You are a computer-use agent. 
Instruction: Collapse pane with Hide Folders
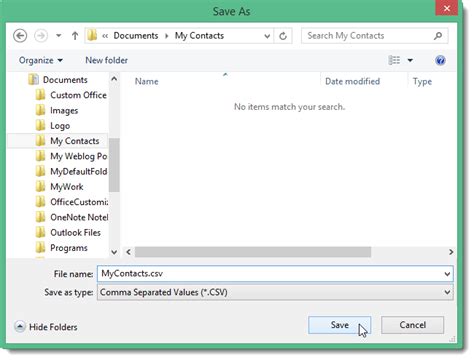pos(46,327)
